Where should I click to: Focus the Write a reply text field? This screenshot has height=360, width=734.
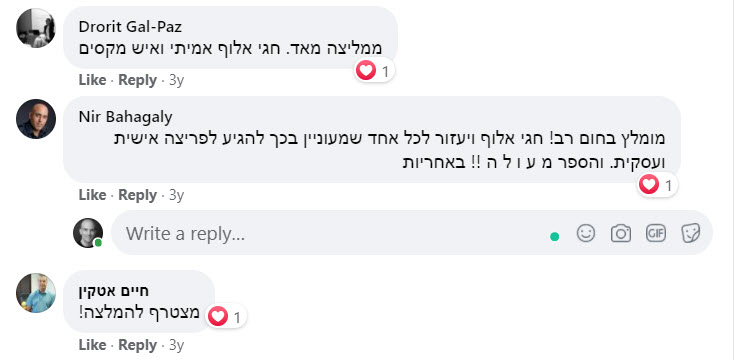(328, 233)
